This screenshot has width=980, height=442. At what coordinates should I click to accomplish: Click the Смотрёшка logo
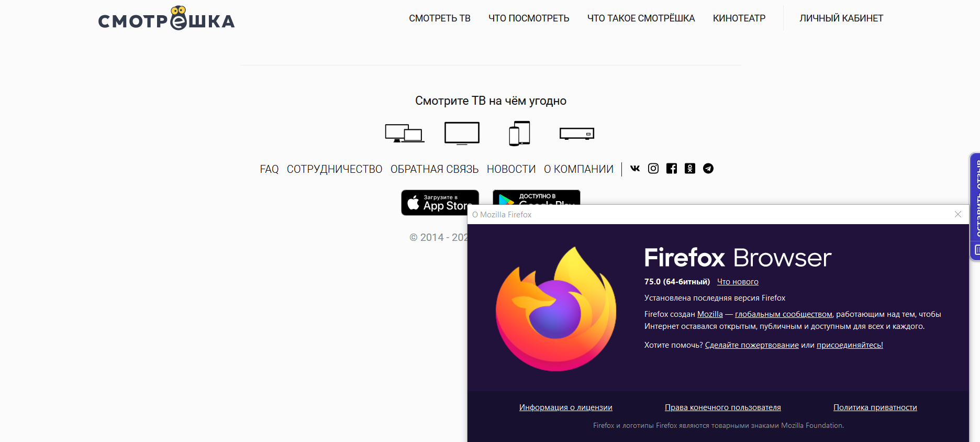click(x=166, y=18)
